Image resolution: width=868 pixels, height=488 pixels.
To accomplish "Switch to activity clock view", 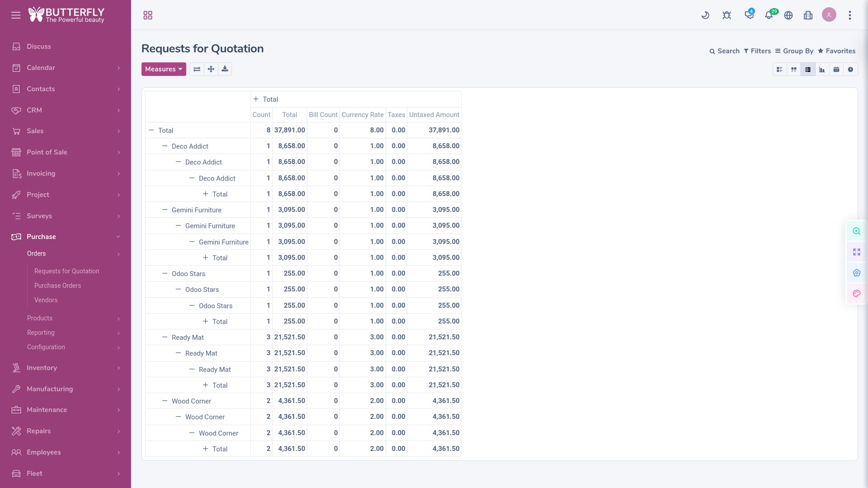I will tap(850, 70).
